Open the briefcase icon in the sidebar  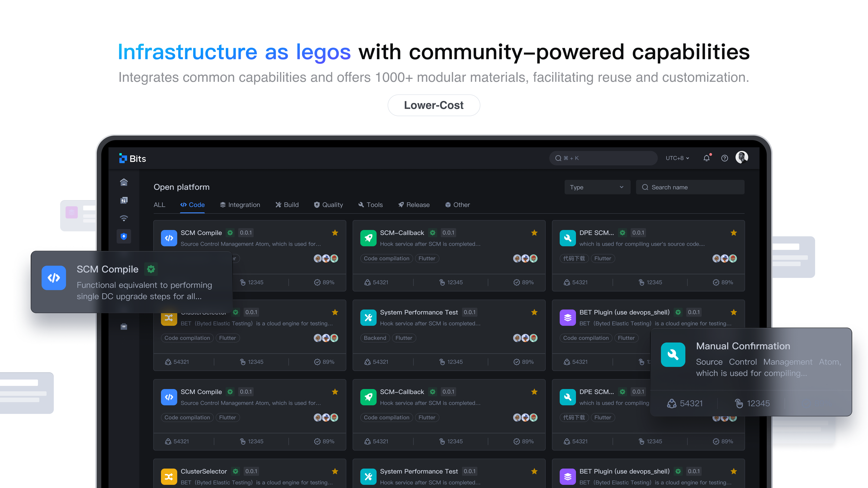(124, 327)
